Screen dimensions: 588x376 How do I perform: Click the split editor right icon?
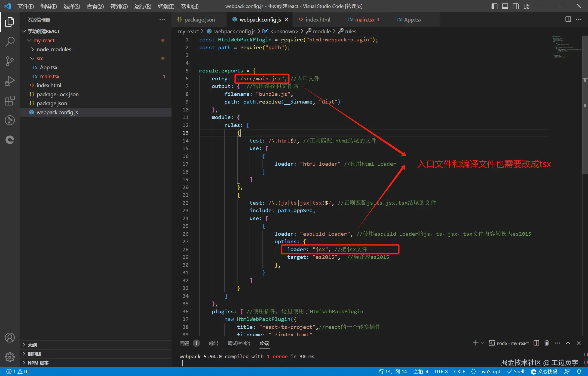click(x=568, y=19)
